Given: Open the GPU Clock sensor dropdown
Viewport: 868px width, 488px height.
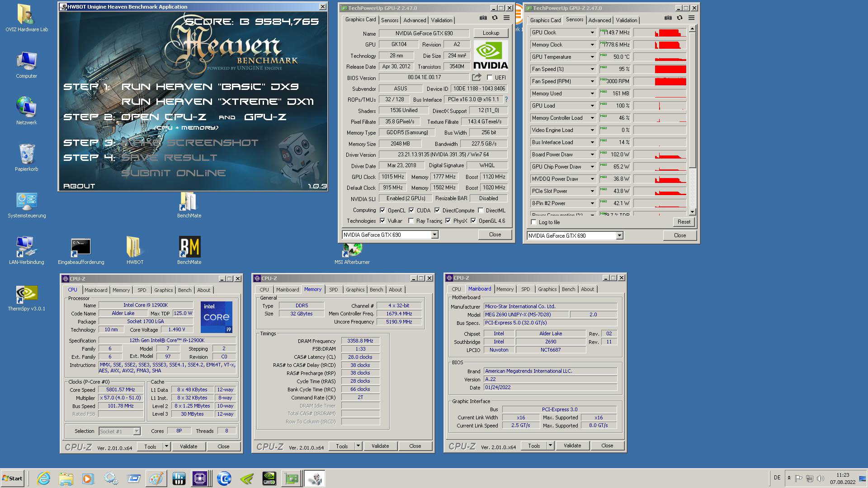Looking at the screenshot, I should coord(592,33).
